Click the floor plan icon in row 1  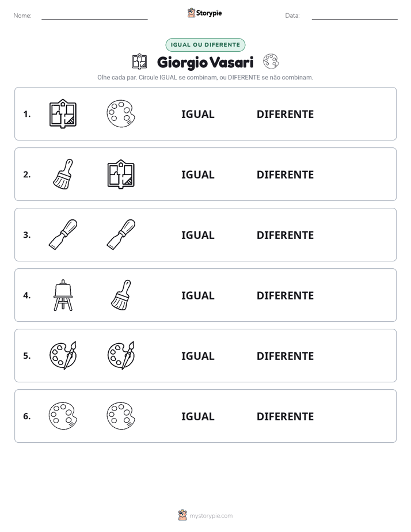click(63, 113)
